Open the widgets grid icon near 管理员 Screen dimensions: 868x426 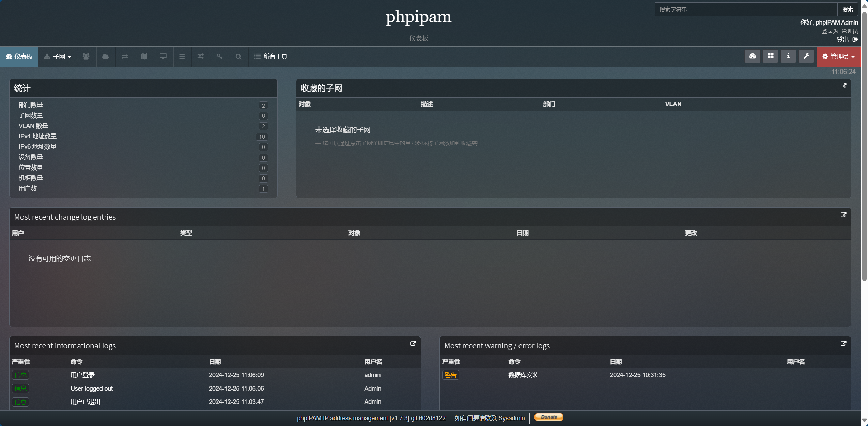point(770,56)
